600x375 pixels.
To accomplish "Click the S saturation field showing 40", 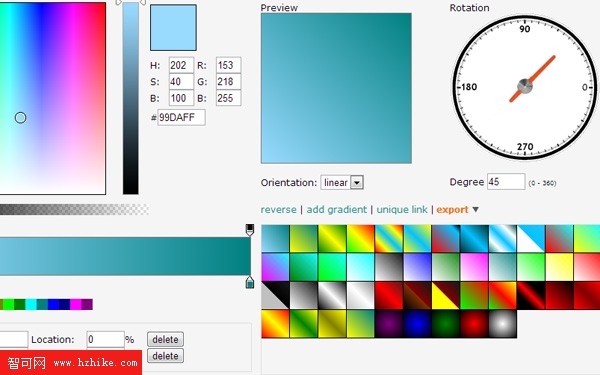I will [181, 82].
